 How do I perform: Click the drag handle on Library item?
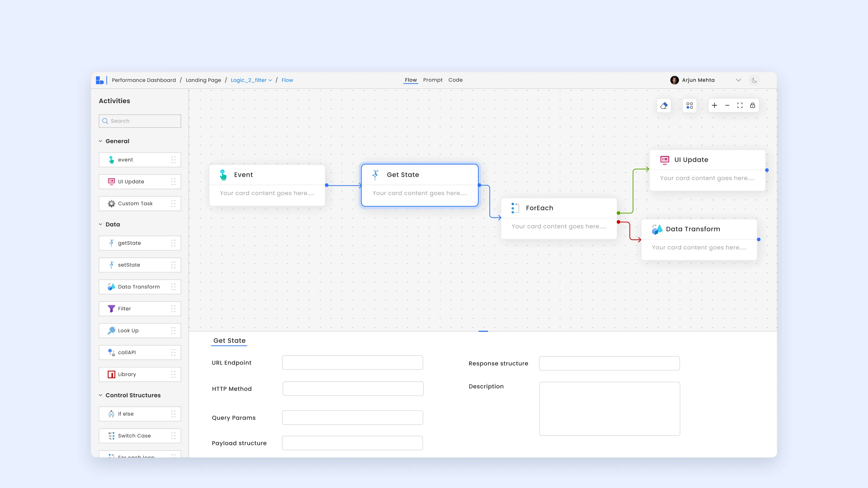[x=173, y=374]
